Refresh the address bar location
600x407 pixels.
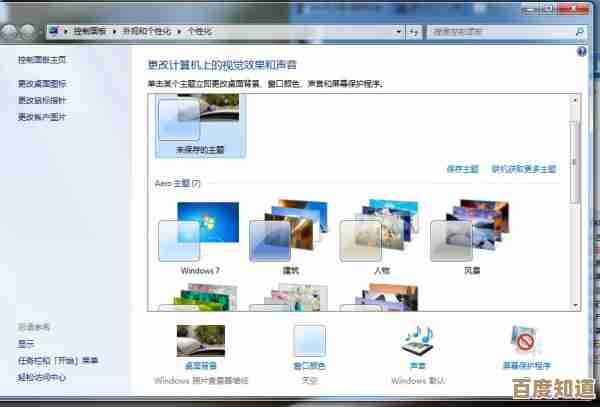[414, 32]
